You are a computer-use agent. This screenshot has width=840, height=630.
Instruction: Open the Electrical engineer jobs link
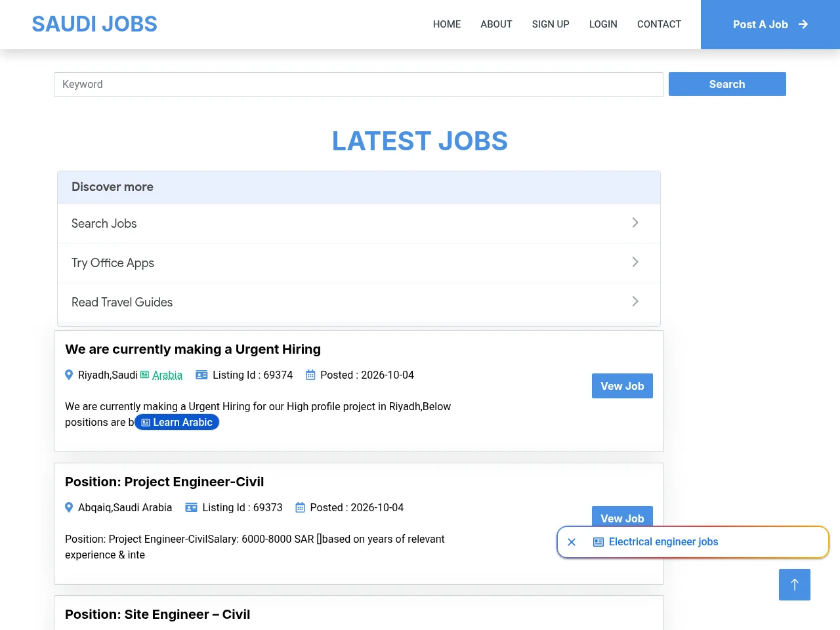[x=663, y=542]
